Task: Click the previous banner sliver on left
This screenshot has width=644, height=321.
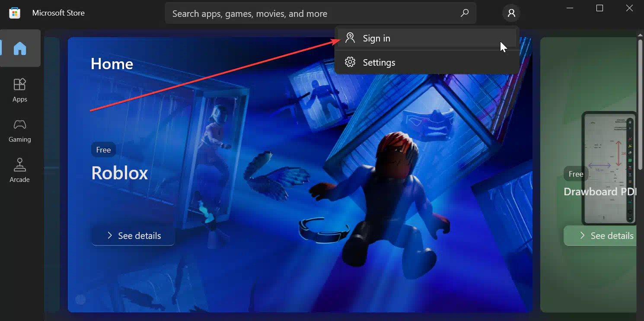Action: [x=51, y=173]
